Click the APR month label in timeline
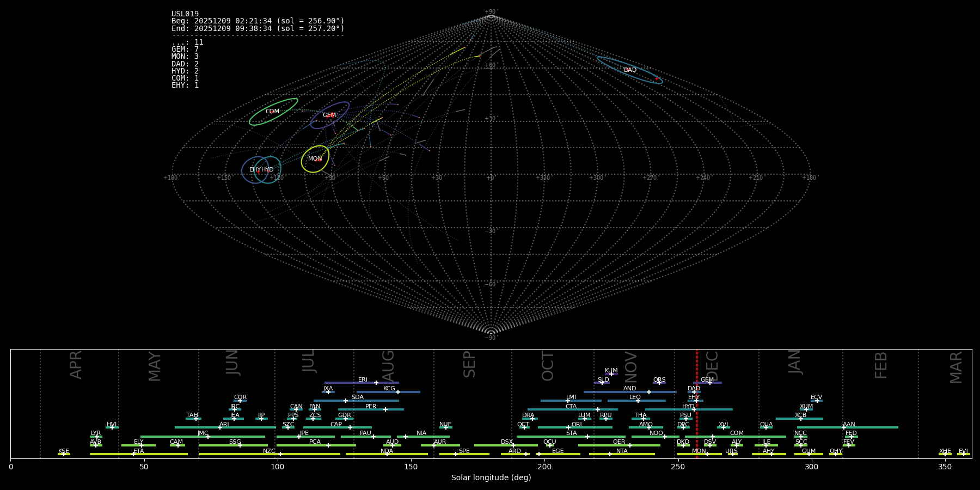 point(76,365)
